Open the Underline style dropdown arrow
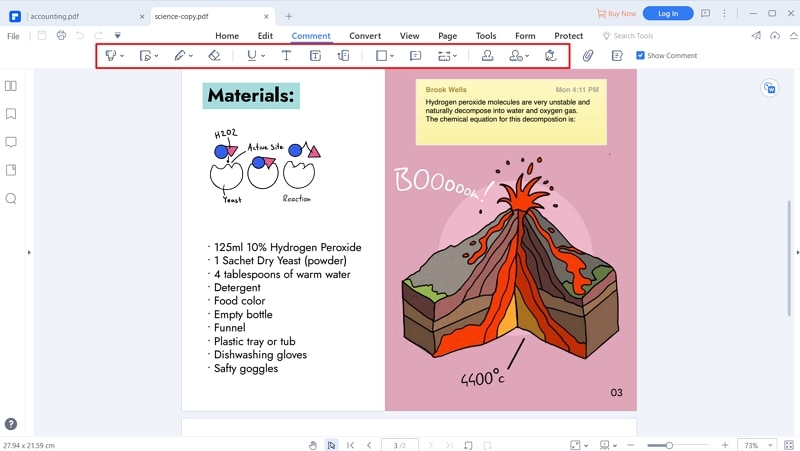The height and width of the screenshot is (451, 800). tap(263, 56)
